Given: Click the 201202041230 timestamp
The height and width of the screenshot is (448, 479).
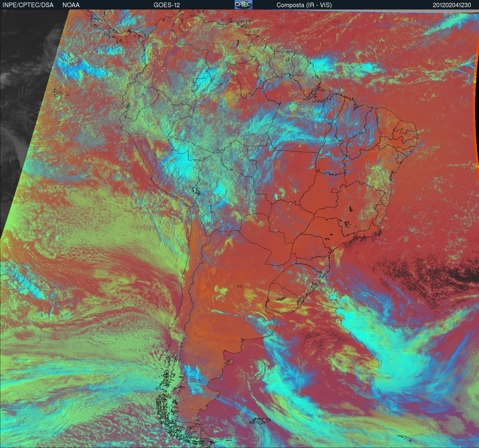Looking at the screenshot, I should [452, 5].
